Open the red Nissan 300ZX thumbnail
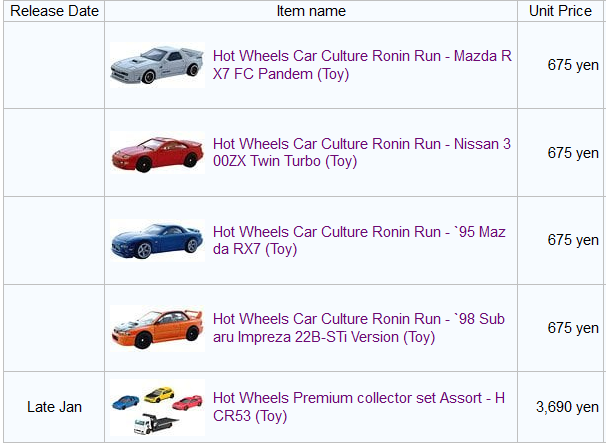The height and width of the screenshot is (445, 606). click(157, 153)
